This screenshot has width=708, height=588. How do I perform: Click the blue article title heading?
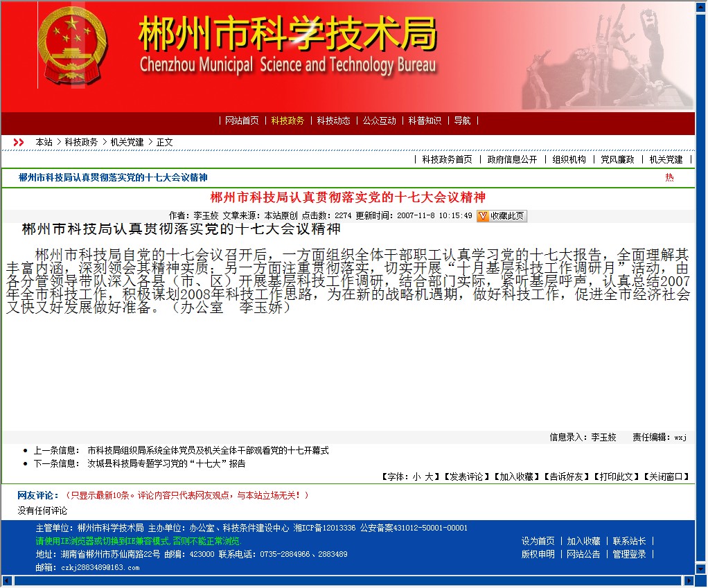pyautogui.click(x=113, y=177)
